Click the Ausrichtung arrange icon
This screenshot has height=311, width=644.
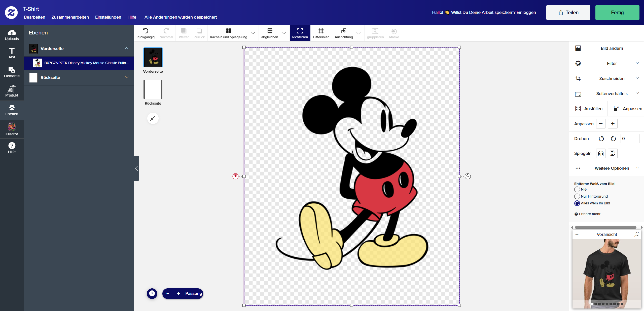tap(344, 33)
